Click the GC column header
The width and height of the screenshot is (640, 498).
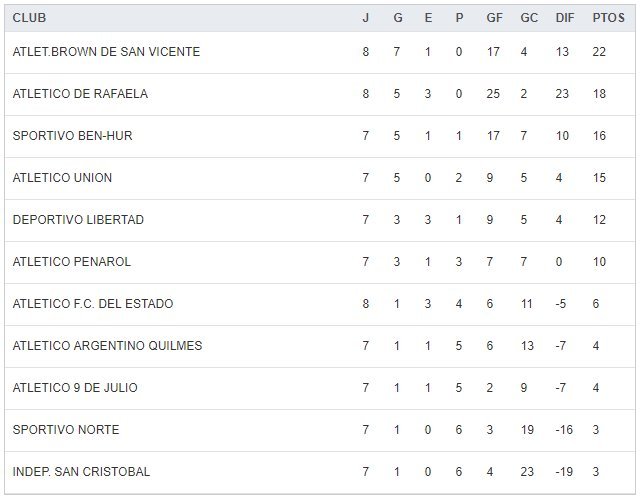[x=529, y=18]
